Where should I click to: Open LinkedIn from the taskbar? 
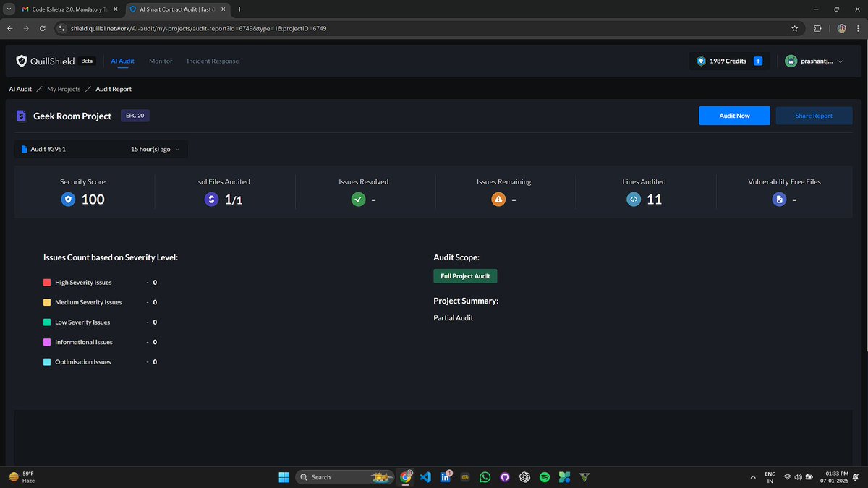click(446, 476)
